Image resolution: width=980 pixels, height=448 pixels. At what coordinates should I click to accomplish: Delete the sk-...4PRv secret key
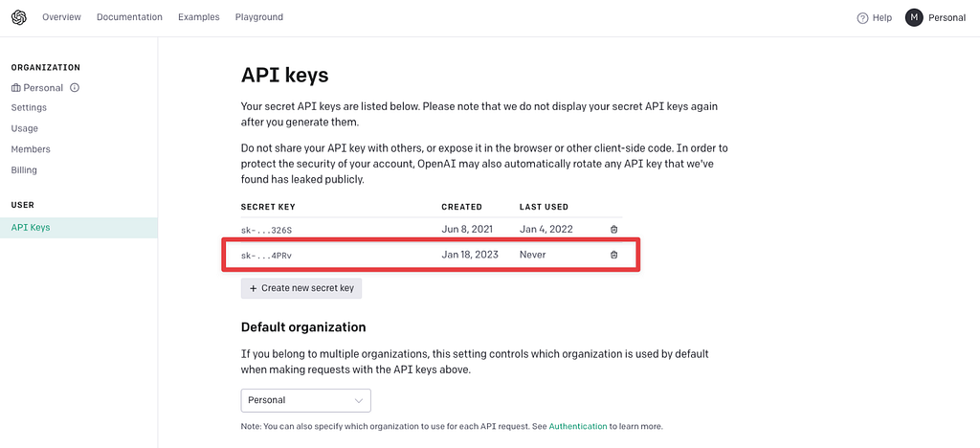click(613, 255)
